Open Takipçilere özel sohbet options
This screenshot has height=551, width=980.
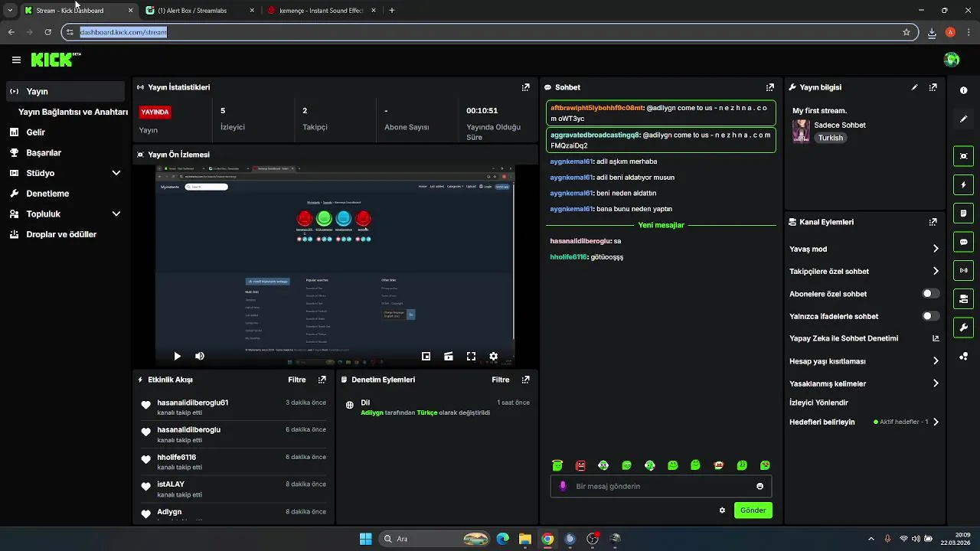tap(936, 271)
